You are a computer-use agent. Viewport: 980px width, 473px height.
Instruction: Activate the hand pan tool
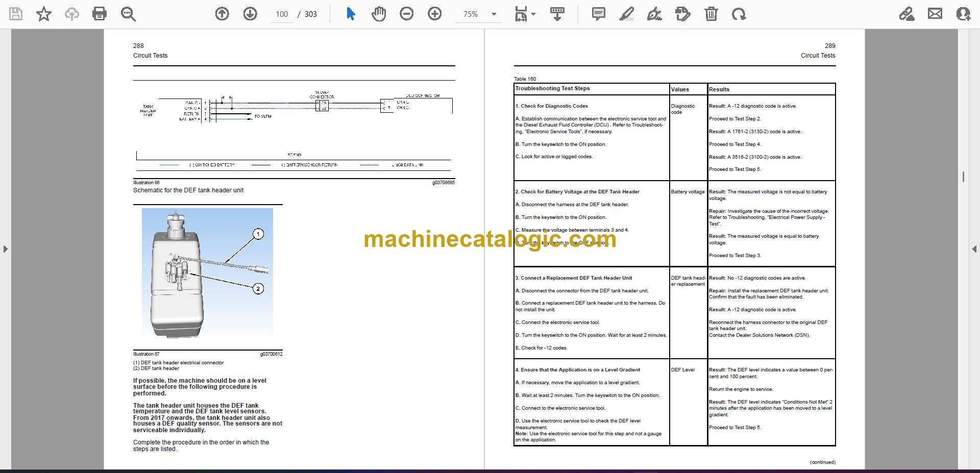(x=379, y=14)
